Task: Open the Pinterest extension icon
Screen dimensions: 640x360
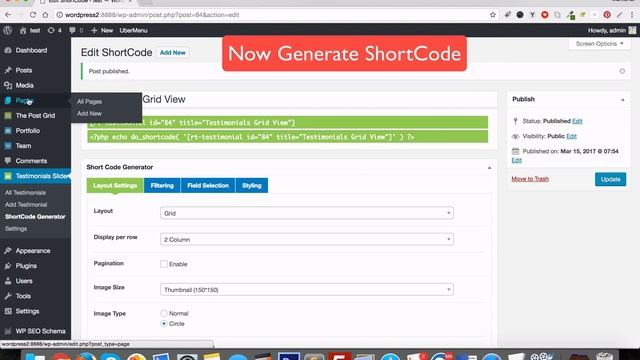Action: (x=607, y=15)
